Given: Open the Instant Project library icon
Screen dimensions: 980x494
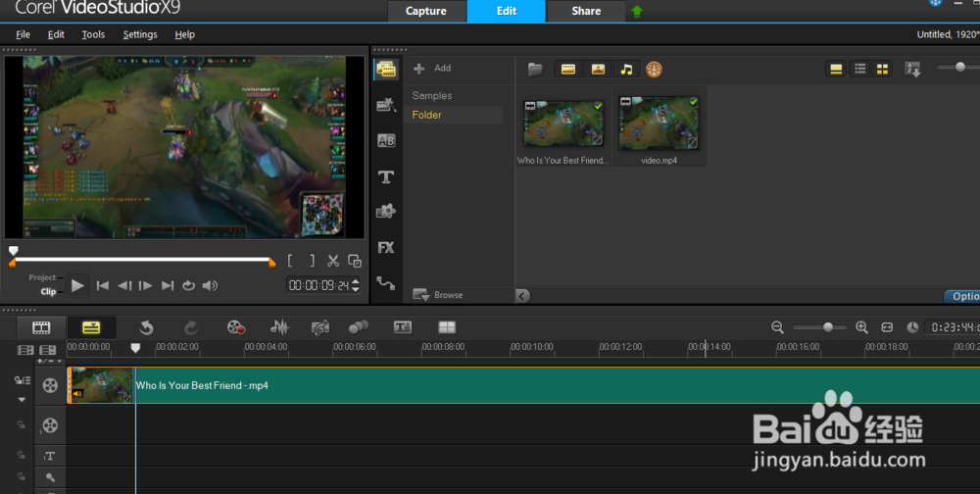Looking at the screenshot, I should pos(385,105).
